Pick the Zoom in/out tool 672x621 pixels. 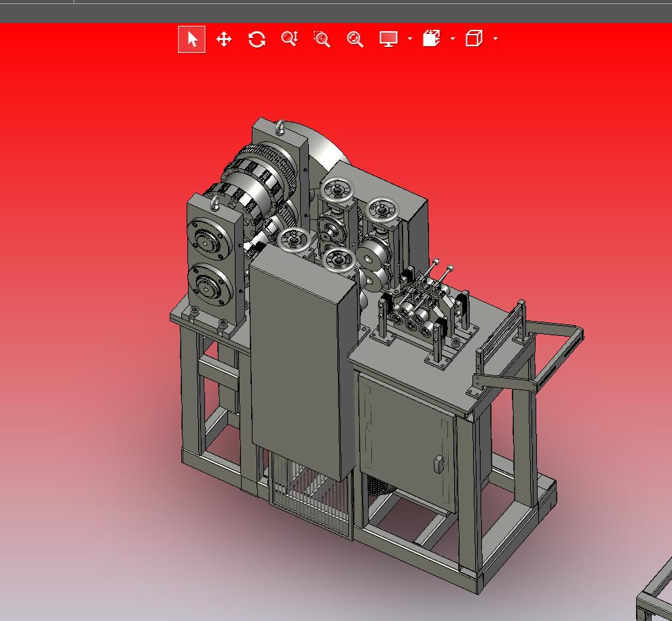coord(290,39)
